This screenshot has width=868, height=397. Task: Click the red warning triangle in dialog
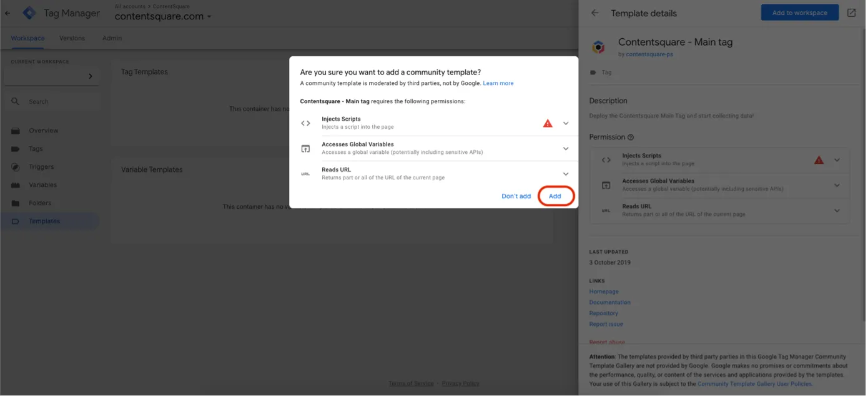pyautogui.click(x=548, y=123)
